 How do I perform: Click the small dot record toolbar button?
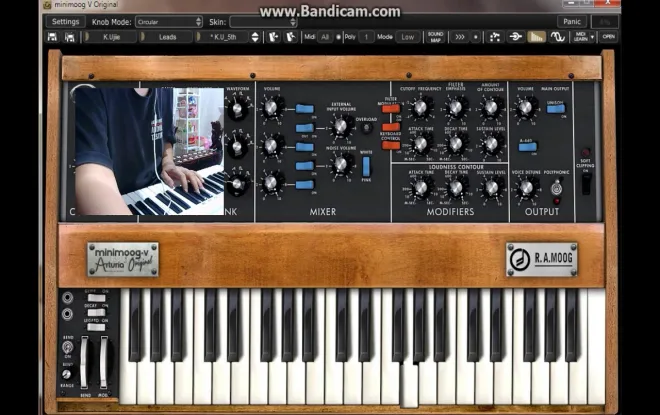click(476, 37)
